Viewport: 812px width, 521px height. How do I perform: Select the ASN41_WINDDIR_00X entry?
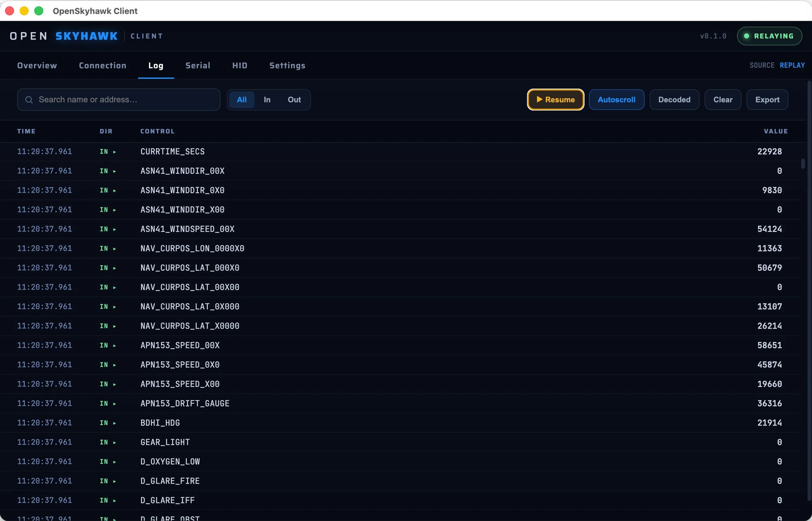coord(182,171)
